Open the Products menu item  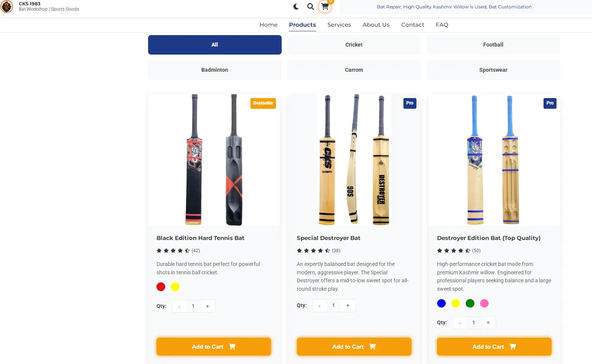(x=302, y=24)
